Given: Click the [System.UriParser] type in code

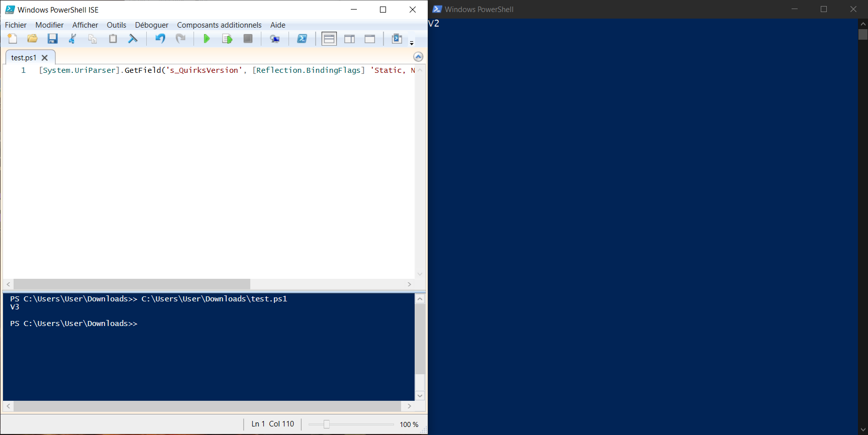Looking at the screenshot, I should (79, 70).
